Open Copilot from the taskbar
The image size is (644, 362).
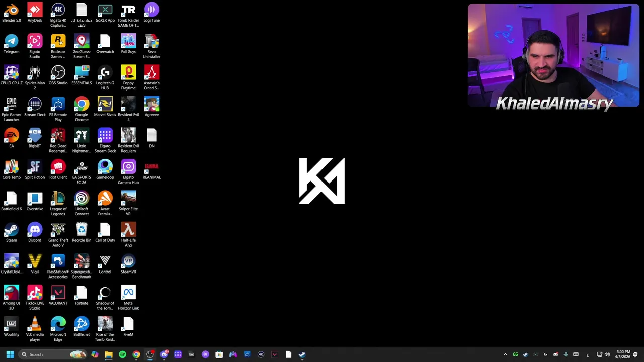tap(95, 354)
